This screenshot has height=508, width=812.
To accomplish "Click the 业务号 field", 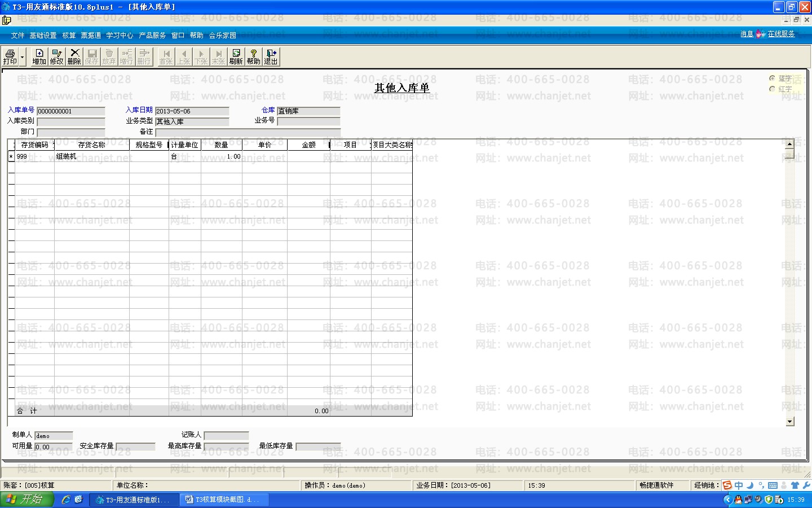I will pos(308,121).
